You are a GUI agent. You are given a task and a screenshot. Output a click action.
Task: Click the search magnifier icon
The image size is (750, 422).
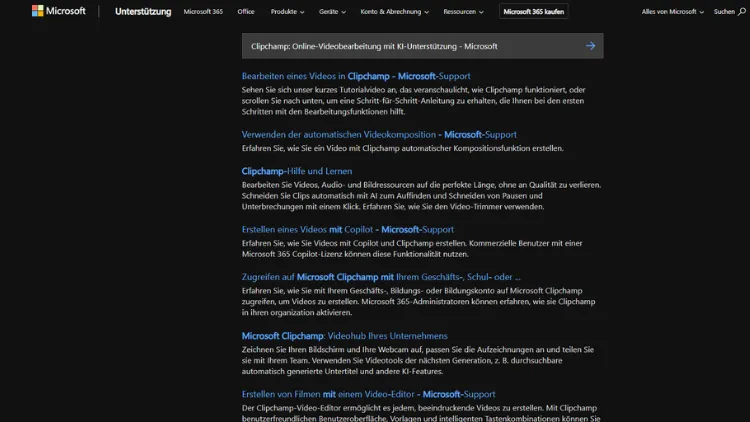(741, 11)
